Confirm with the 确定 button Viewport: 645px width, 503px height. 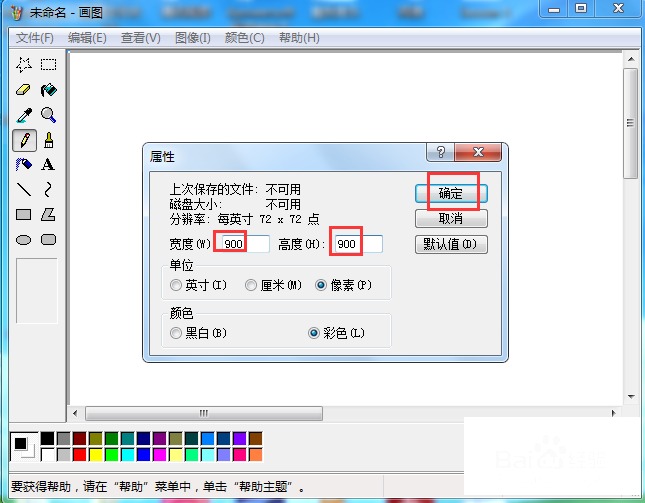tap(451, 194)
